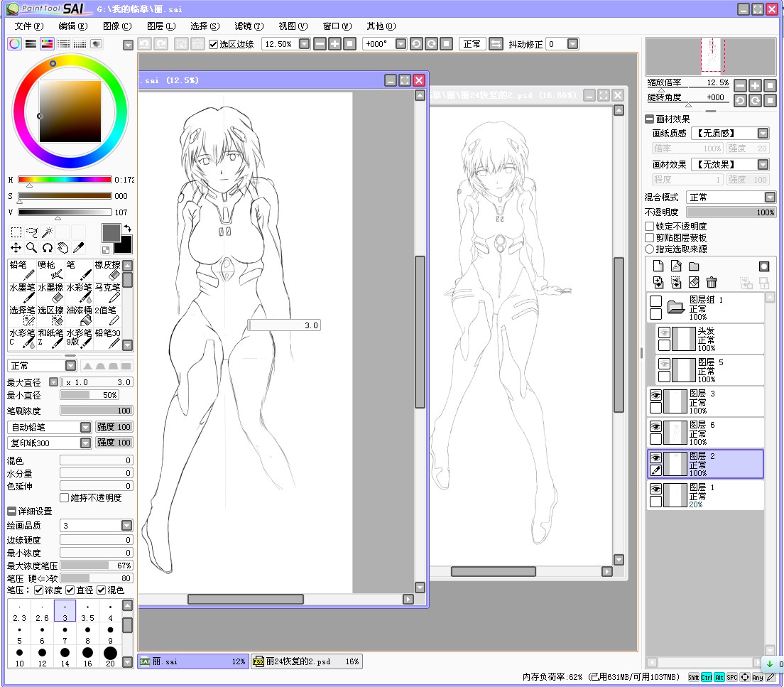Choose the 铅笔 pencil brush
Viewport: 784px width, 687px height.
click(x=22, y=270)
